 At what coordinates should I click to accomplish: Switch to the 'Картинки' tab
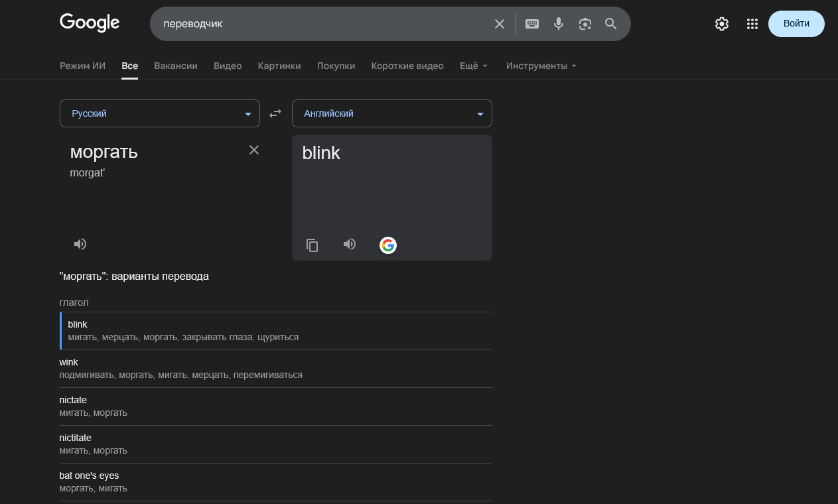click(279, 66)
